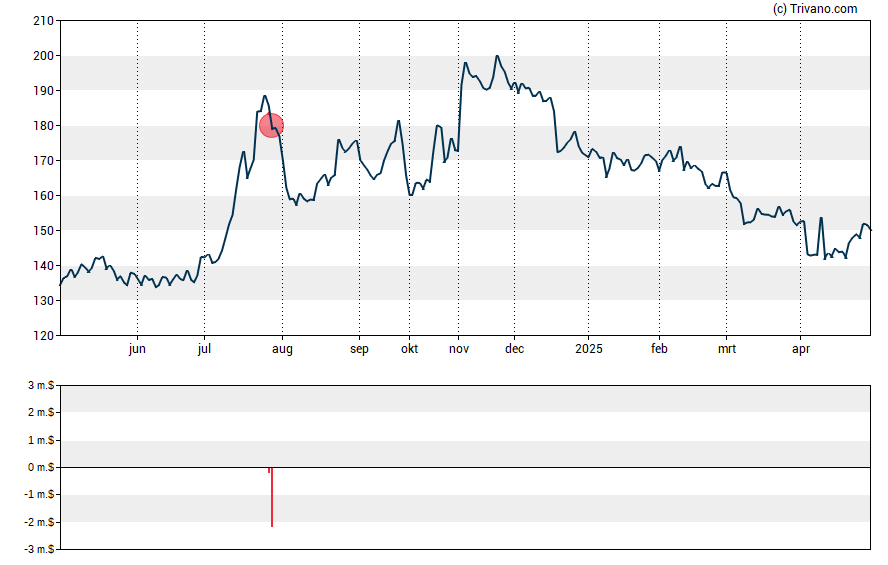
Task: Click the 130 price axis value
Action: click(44, 301)
